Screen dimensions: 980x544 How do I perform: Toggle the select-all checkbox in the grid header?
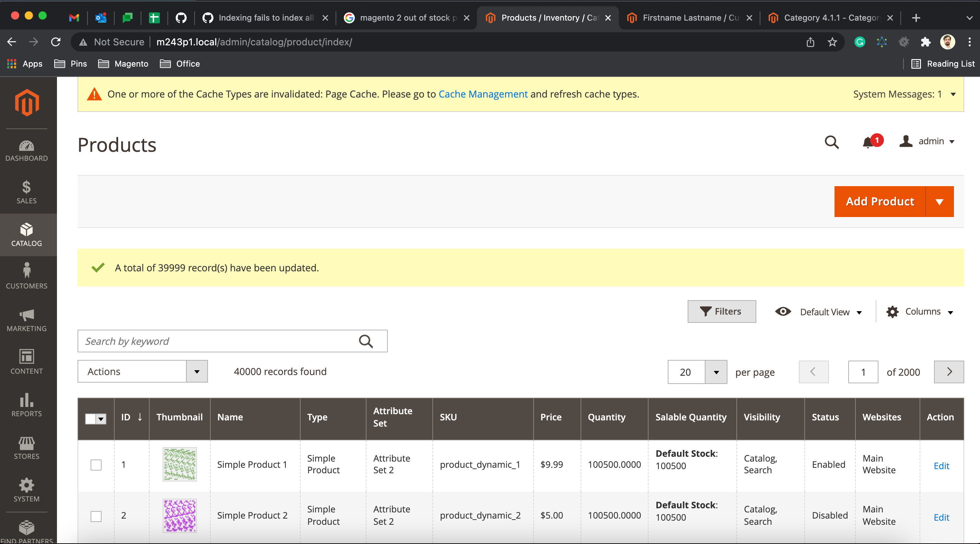[x=91, y=419]
